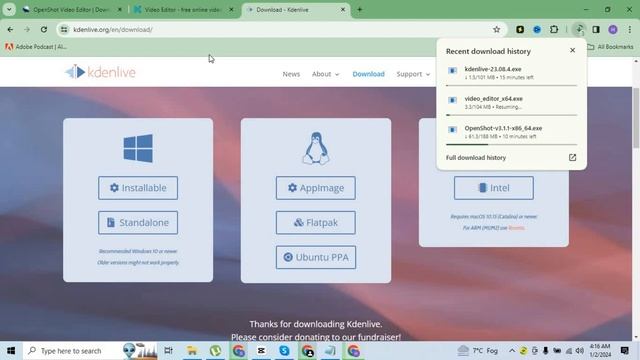Open a new browser tab
The image size is (640, 360).
[x=360, y=9]
